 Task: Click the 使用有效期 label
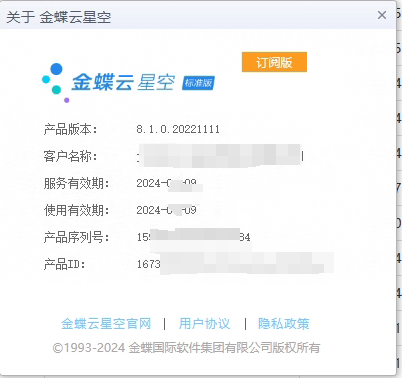coord(76,210)
